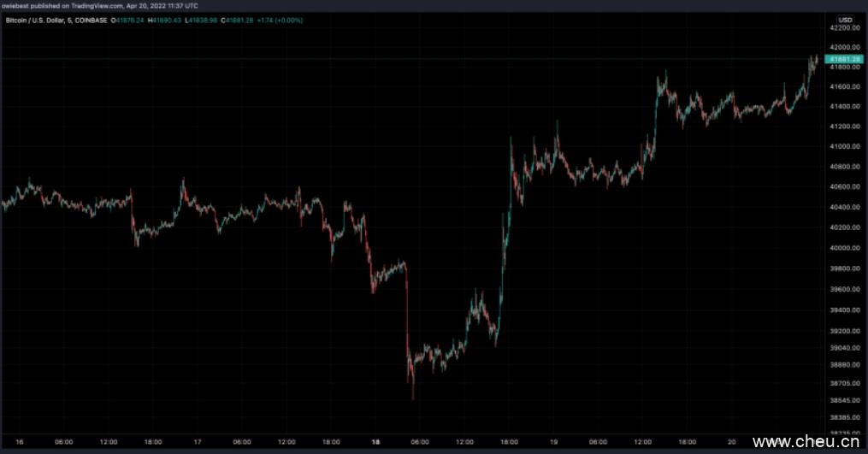The image size is (868, 454).
Task: Click date 16 on the time axis
Action: [x=19, y=442]
